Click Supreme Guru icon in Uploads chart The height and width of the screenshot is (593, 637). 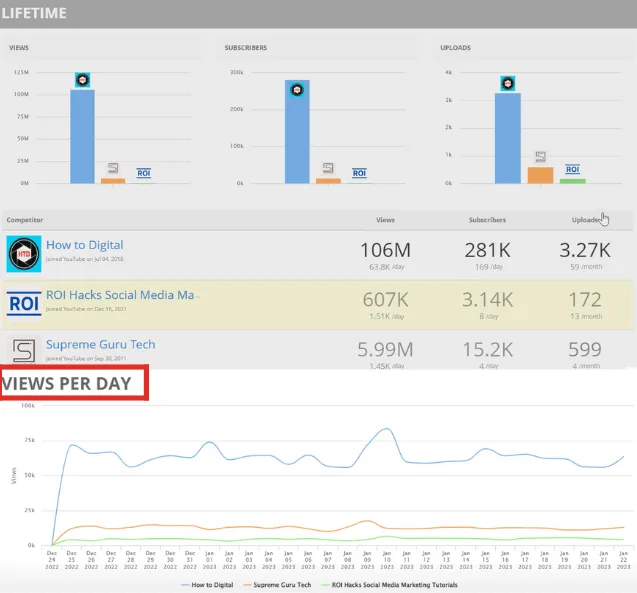click(x=540, y=156)
